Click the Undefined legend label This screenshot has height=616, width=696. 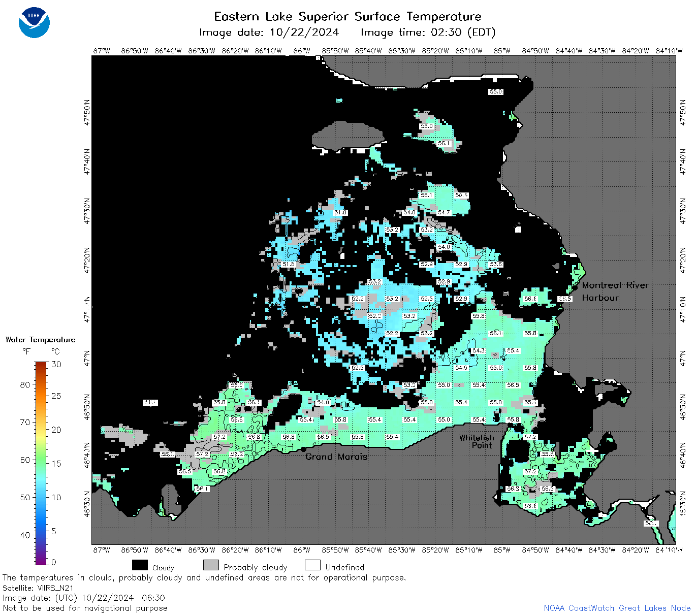(x=345, y=567)
